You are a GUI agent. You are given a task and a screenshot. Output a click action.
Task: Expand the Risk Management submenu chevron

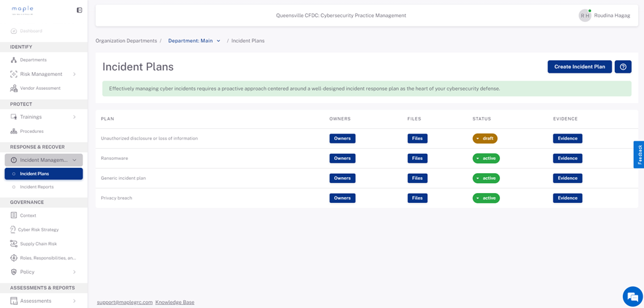75,75
